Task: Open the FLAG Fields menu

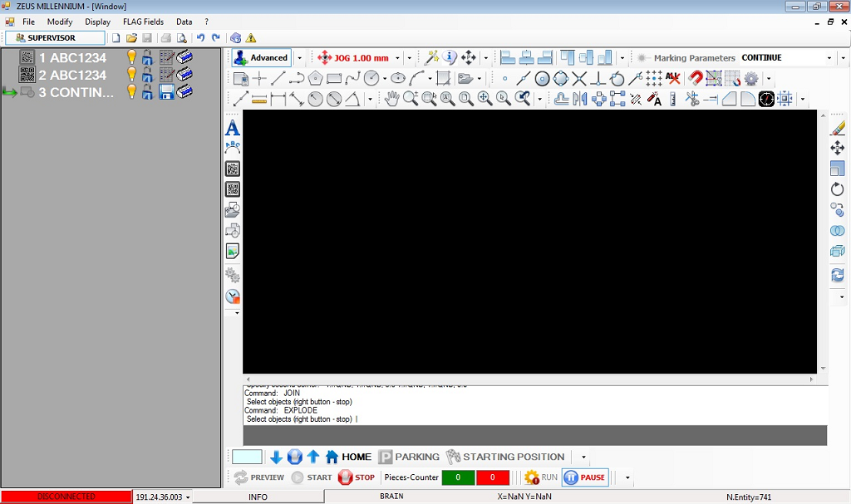Action: tap(143, 22)
